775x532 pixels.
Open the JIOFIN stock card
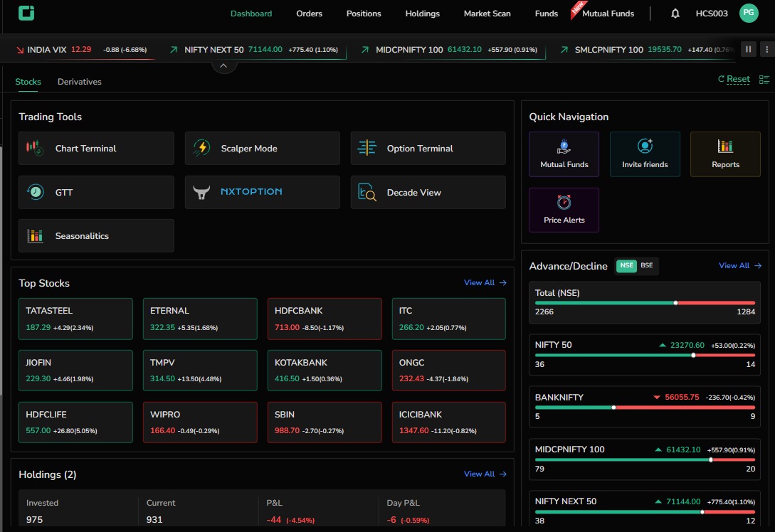pyautogui.click(x=75, y=371)
